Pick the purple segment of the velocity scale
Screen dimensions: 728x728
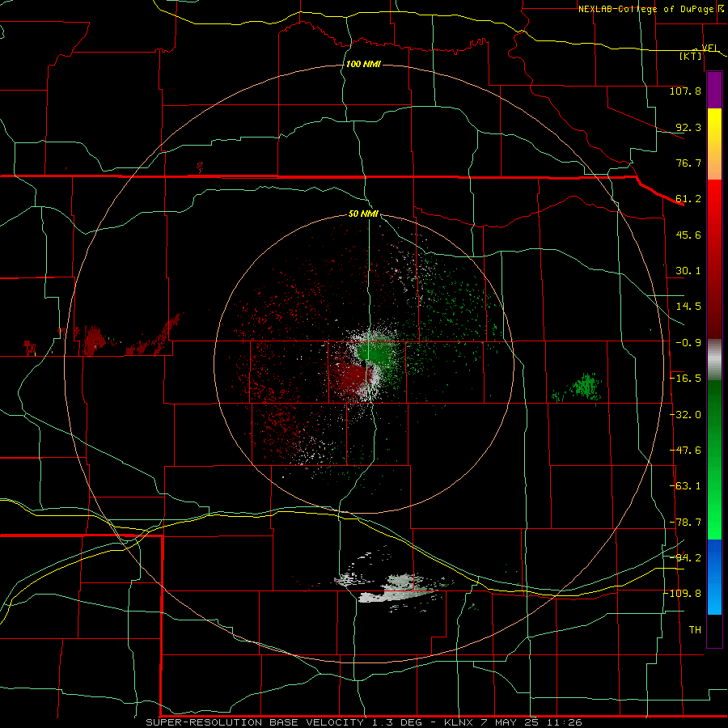point(714,91)
